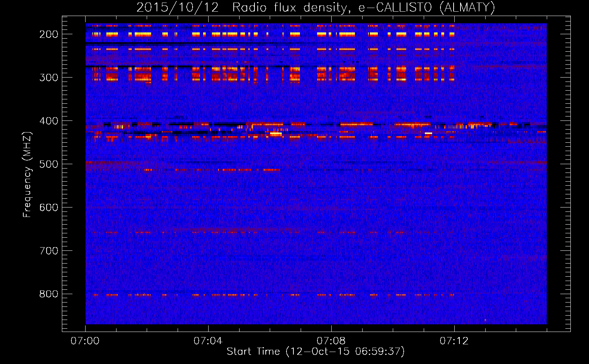This screenshot has height=364, width=589.
Task: Click the 07:08 time tick label
Action: coord(331,341)
